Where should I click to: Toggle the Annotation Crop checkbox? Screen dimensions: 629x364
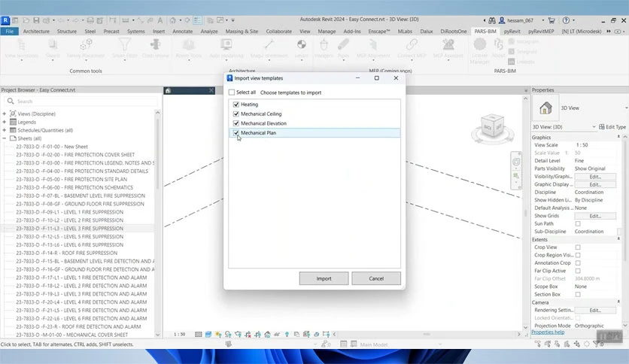578,263
